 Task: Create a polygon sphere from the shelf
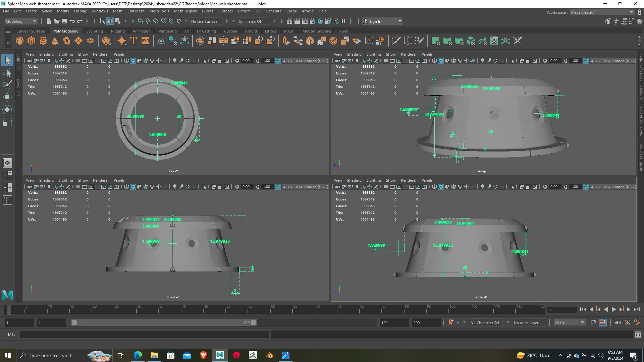[20, 41]
